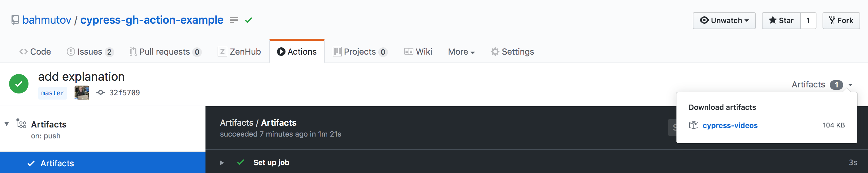Click the Download artifacts heading
868x173 pixels.
pyautogui.click(x=722, y=107)
